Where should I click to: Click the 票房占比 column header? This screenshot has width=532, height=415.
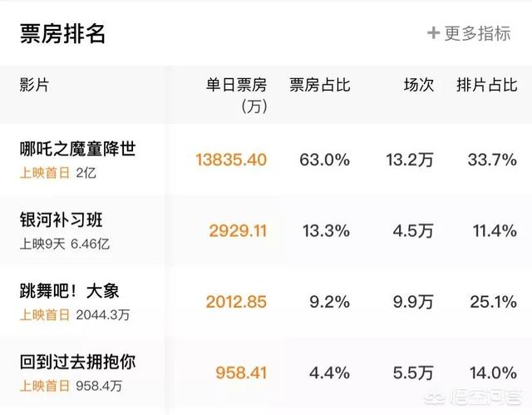(319, 85)
